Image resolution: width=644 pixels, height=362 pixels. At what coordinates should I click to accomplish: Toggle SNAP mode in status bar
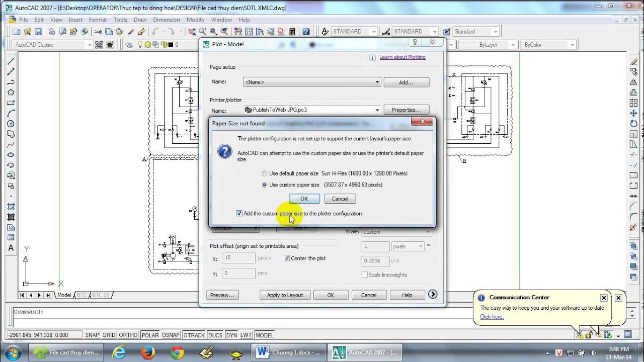tap(92, 335)
